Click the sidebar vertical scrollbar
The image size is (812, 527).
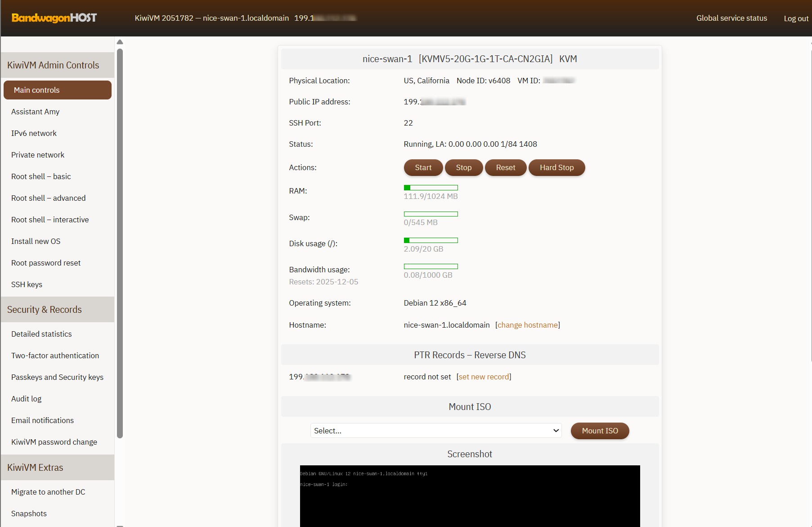pyautogui.click(x=120, y=243)
